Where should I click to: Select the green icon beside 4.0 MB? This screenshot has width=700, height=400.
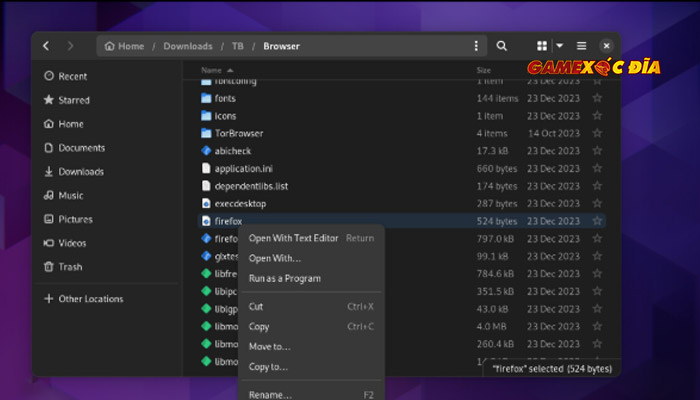[x=206, y=326]
